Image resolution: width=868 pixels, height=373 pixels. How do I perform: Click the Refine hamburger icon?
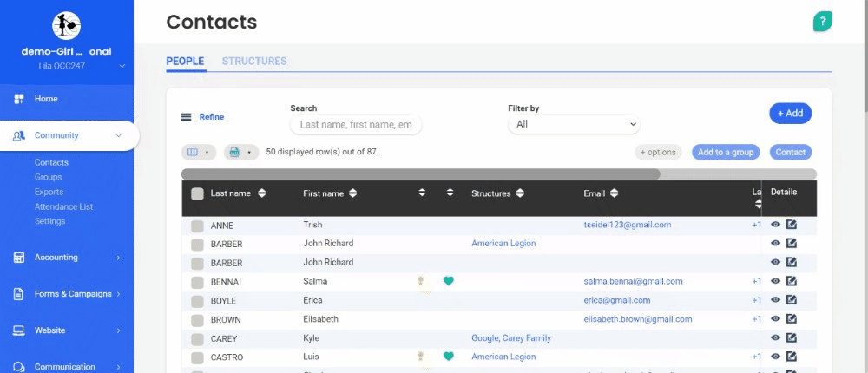click(187, 117)
